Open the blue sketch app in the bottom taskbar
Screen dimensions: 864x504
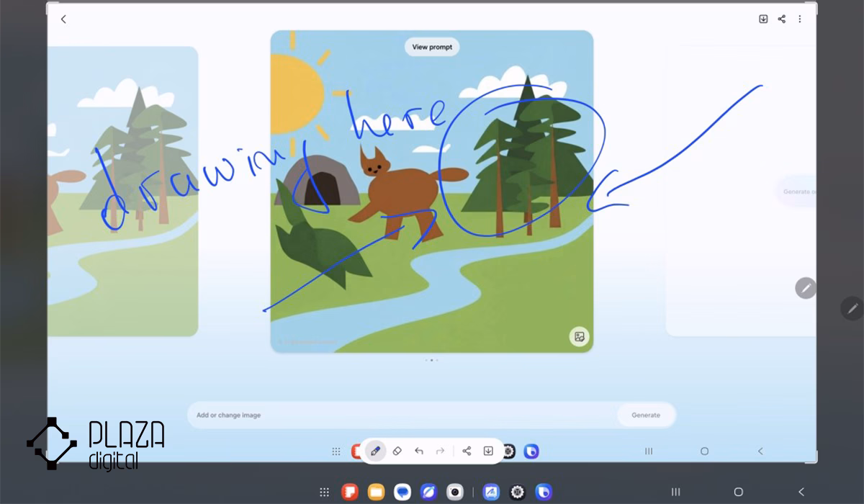[491, 492]
